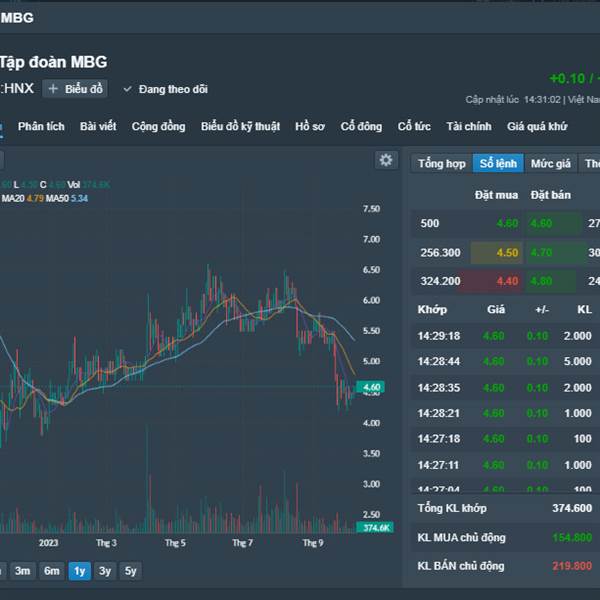This screenshot has height=600, width=600.
Task: Open the Phân tích tab
Action: pos(41,126)
